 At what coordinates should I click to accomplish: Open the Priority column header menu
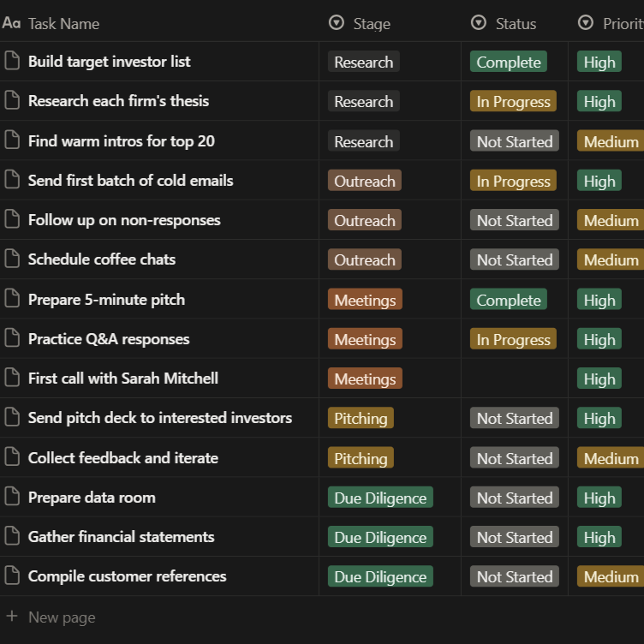coord(610,23)
